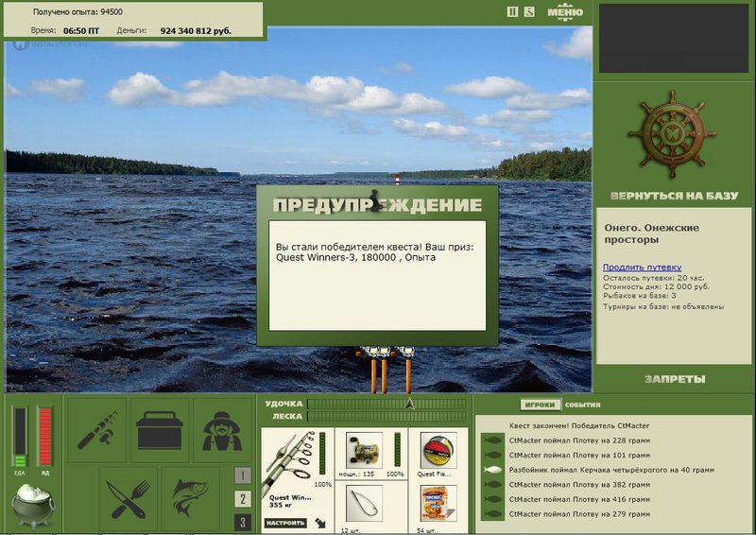The image size is (756, 535).
Task: Click 'Разбойник поймал Керчака' event line
Action: pos(611,470)
